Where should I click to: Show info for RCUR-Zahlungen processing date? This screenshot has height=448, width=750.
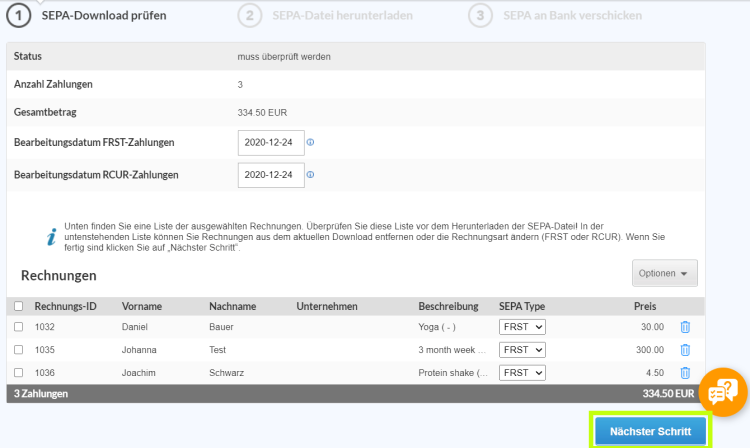point(310,175)
